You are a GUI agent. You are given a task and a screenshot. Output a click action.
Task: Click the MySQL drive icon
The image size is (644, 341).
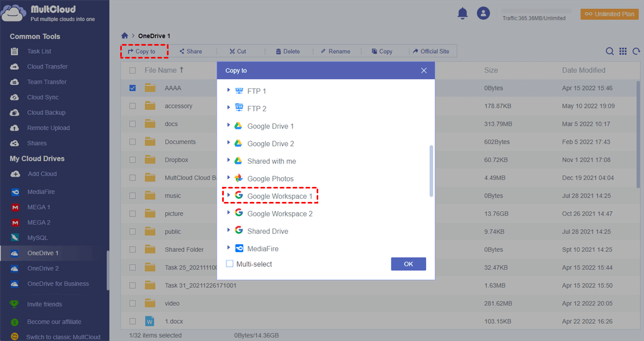pos(16,237)
